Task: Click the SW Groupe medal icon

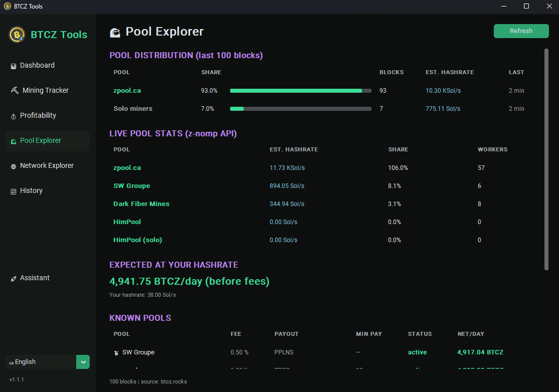Action: click(116, 353)
